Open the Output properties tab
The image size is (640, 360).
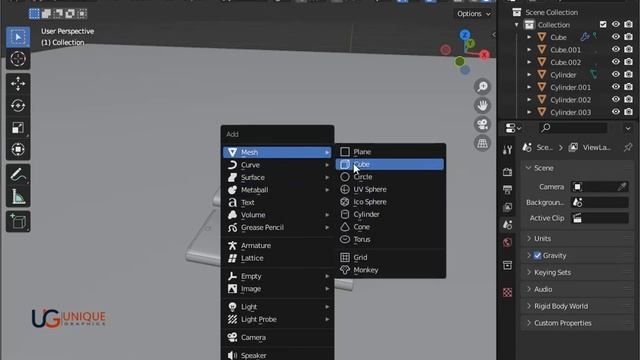pyautogui.click(x=507, y=189)
